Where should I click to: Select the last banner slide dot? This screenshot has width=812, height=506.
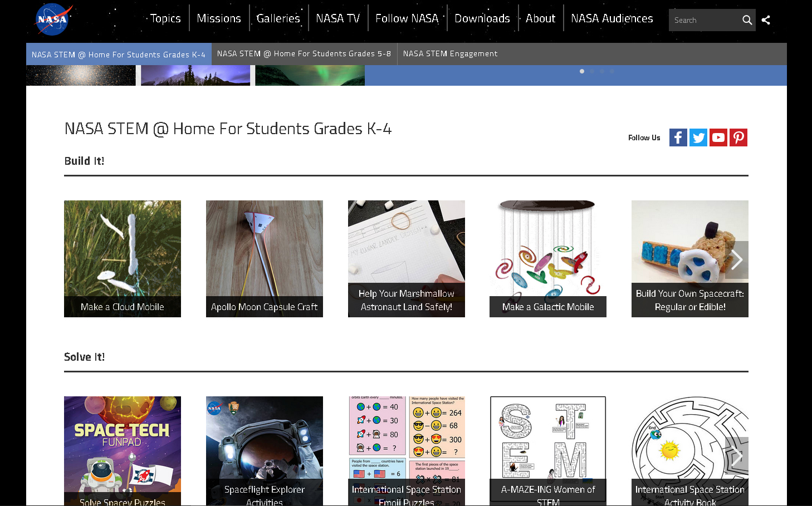[x=612, y=71]
